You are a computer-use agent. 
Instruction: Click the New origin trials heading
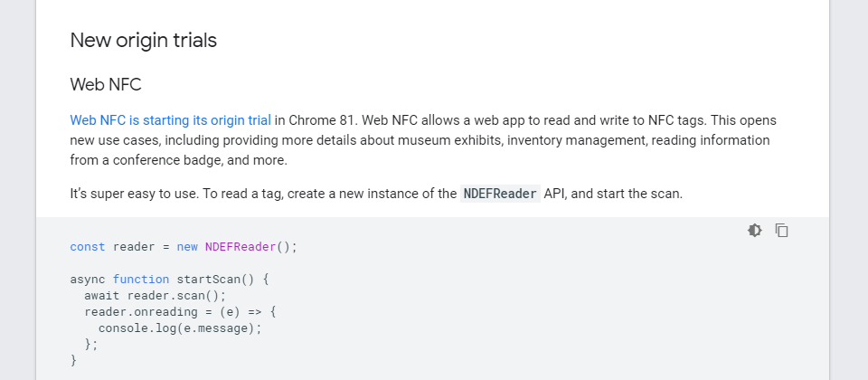pyautogui.click(x=144, y=41)
